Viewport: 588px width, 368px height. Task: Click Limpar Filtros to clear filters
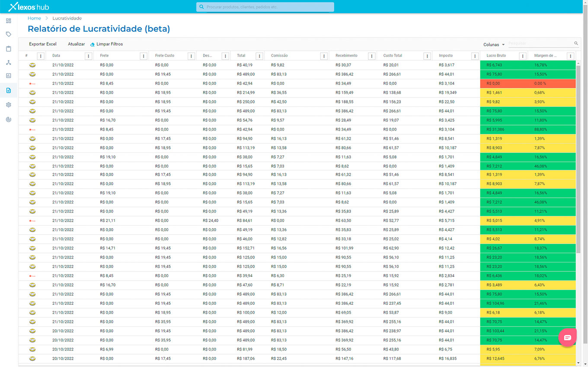109,44
